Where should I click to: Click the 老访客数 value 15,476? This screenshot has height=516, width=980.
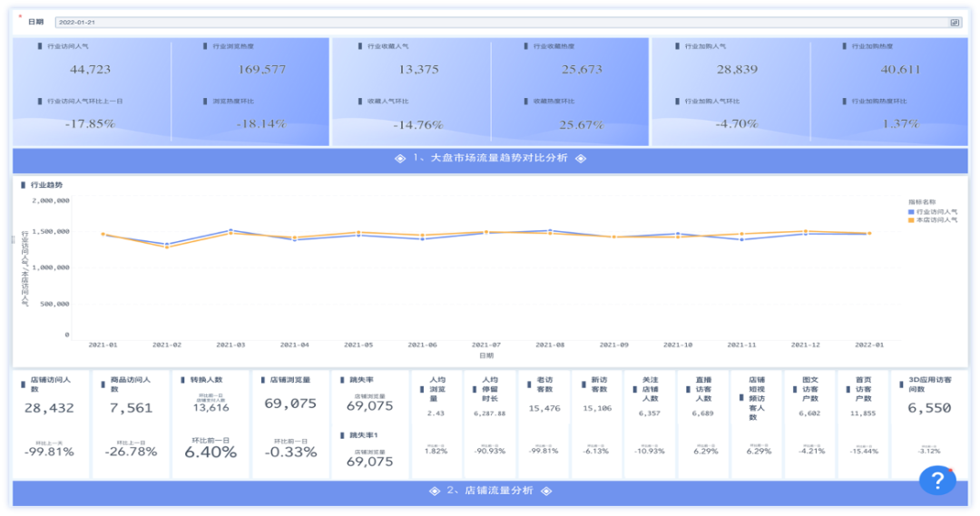point(544,409)
